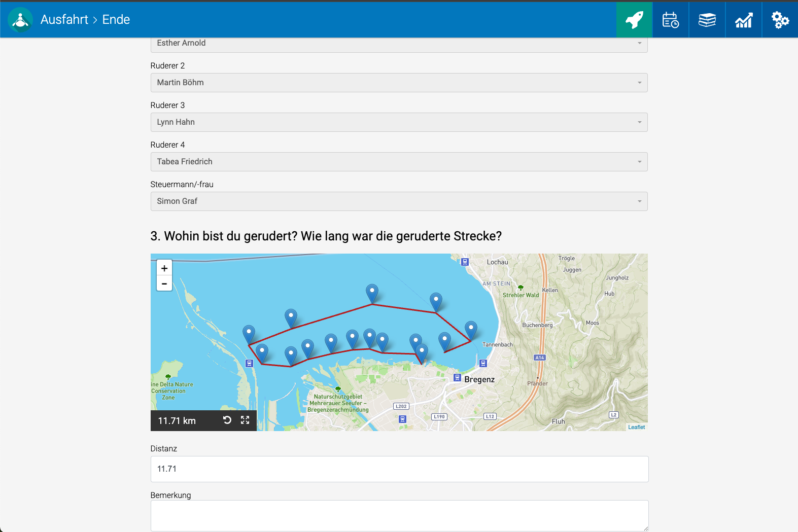Zoom out on the map

tap(164, 283)
